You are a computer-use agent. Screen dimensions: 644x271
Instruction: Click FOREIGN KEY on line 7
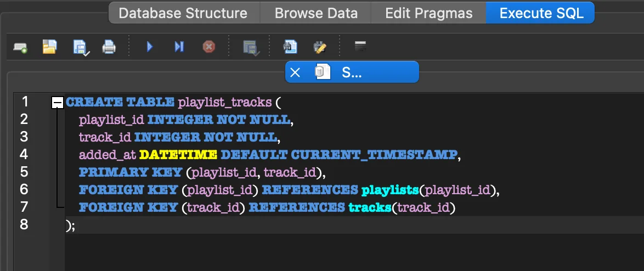128,207
